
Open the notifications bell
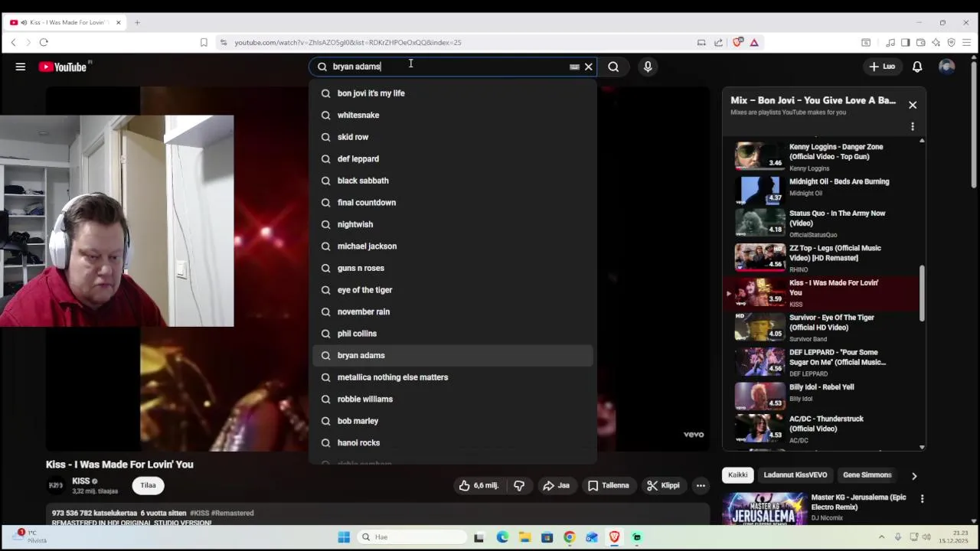click(x=917, y=67)
